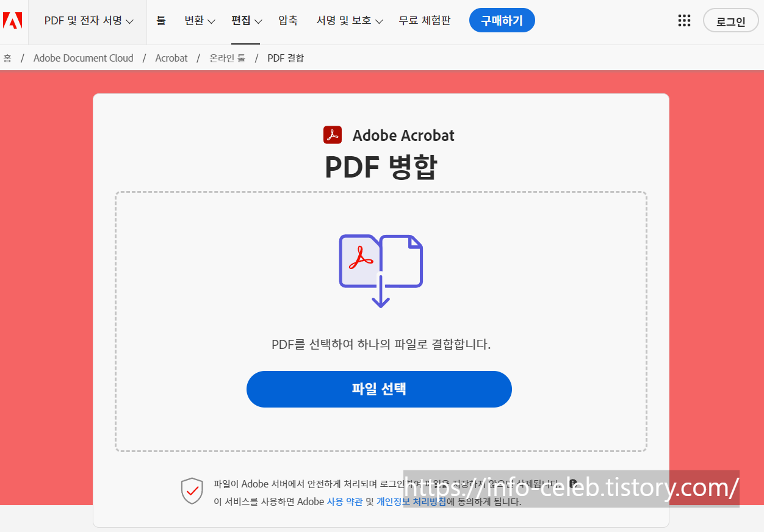Click the combine-files illustration icon
The image size is (764, 532).
(x=381, y=271)
